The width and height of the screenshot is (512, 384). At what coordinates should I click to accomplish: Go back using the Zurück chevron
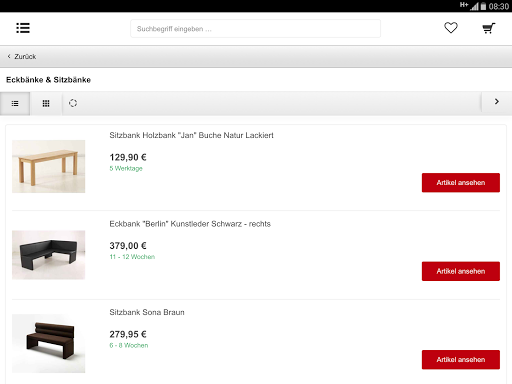click(9, 56)
